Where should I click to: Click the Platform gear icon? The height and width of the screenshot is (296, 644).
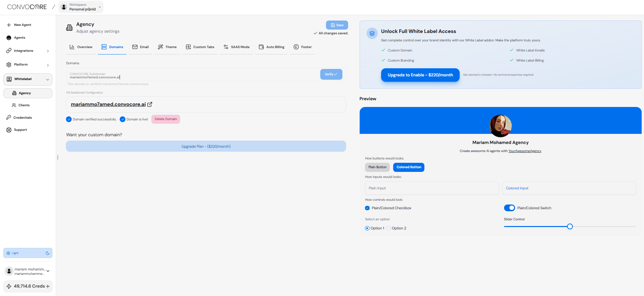(9, 65)
